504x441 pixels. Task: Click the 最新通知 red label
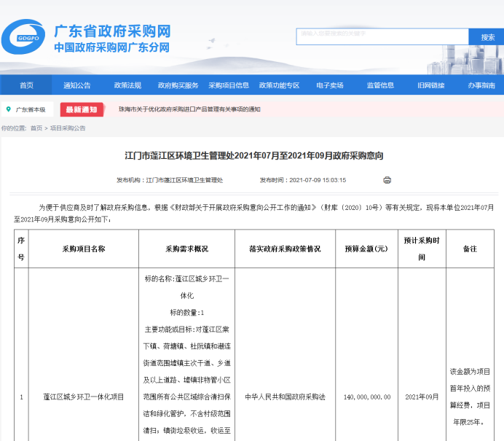pyautogui.click(x=82, y=109)
